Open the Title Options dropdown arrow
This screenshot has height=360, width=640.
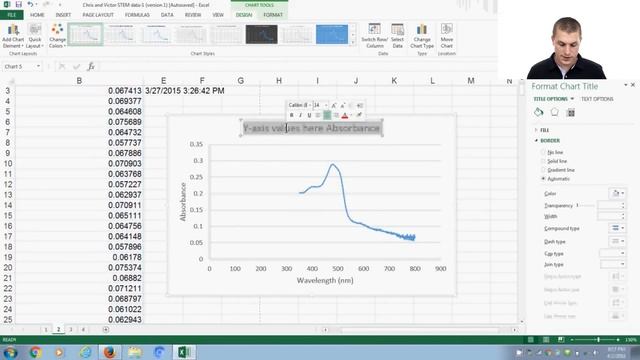[572, 99]
